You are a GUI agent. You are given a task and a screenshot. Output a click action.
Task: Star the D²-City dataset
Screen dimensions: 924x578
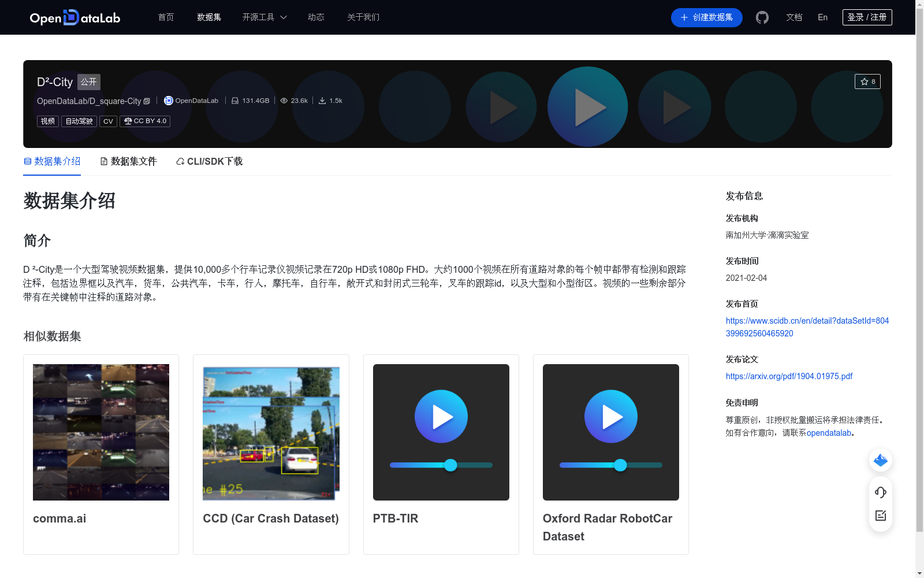867,81
